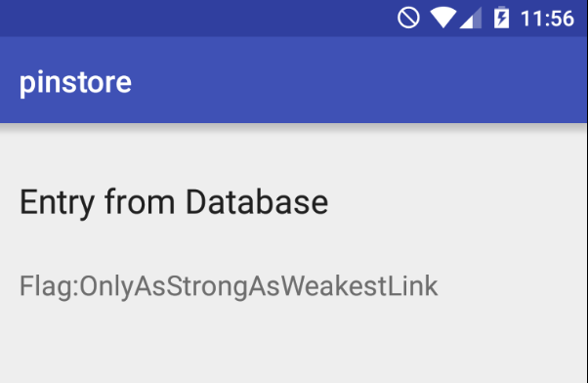
Task: Click the 11:56 clock
Action: pos(547,19)
